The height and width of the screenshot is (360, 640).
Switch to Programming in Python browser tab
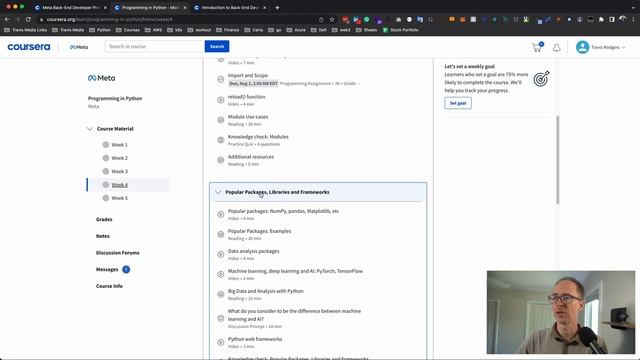151,7
